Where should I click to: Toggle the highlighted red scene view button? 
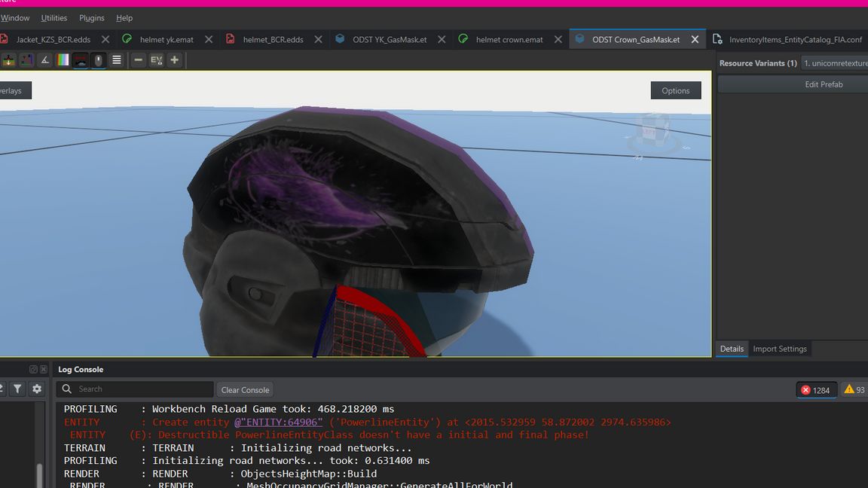[x=81, y=60]
